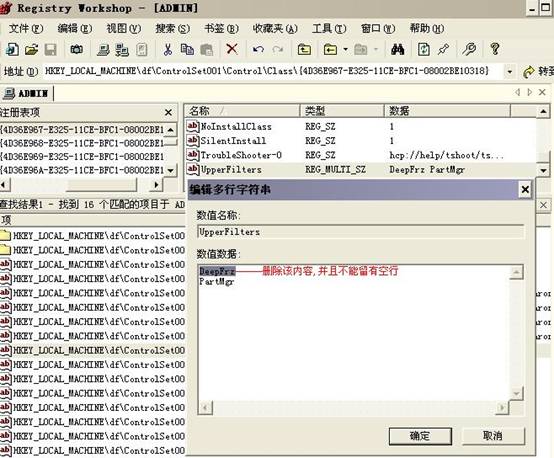Open the 视图(V) menu
This screenshot has height=458, width=554.
124,28
